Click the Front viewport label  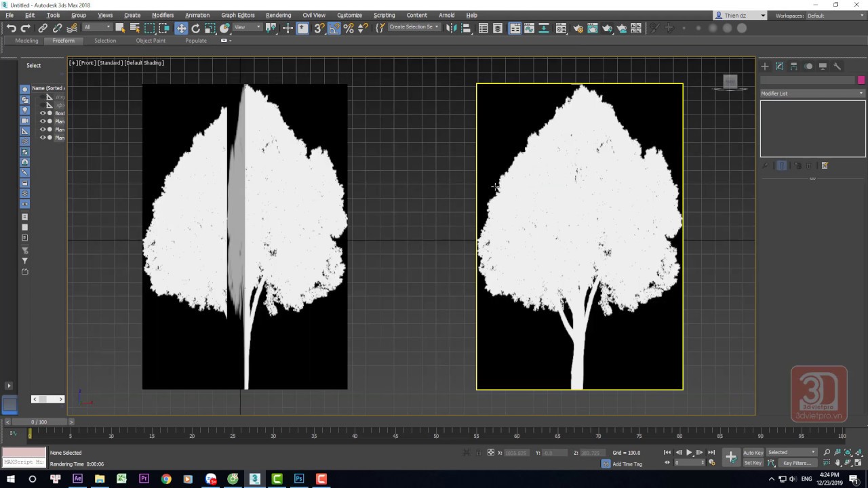point(87,63)
